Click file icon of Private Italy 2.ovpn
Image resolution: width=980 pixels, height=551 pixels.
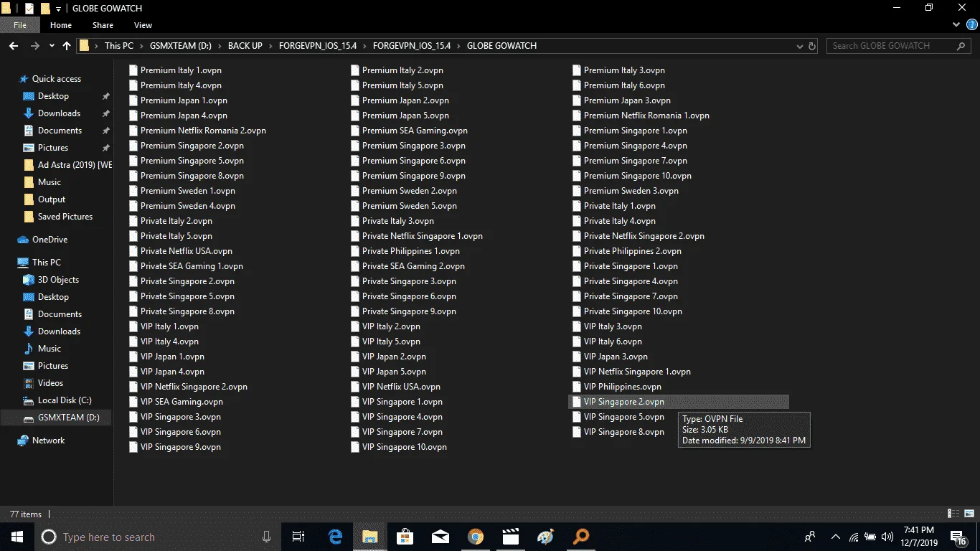point(133,221)
